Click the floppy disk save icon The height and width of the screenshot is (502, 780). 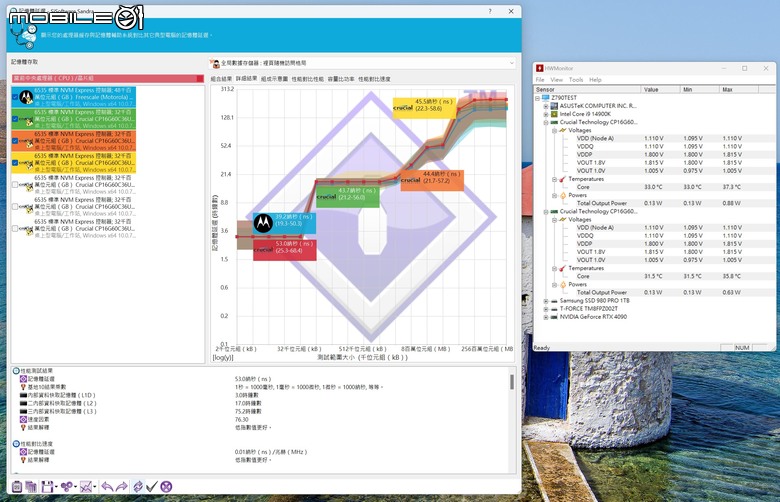(x=47, y=487)
